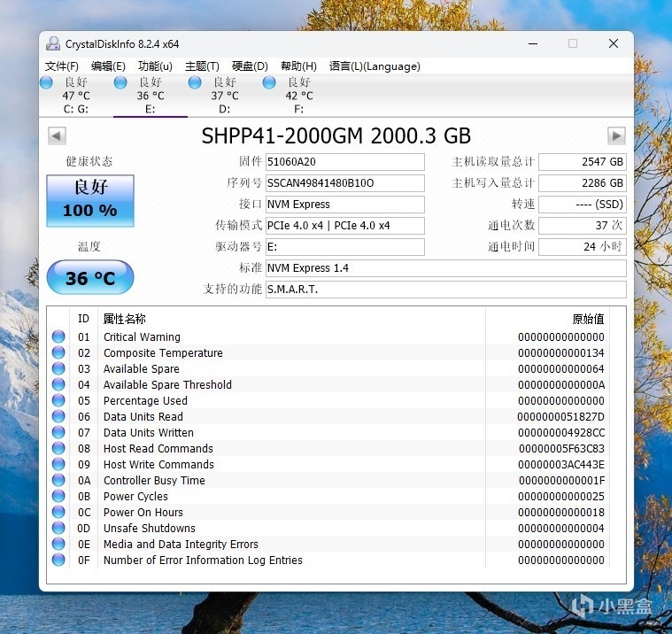Click the power on hours 24 小时
The height and width of the screenshot is (634, 672).
583,247
